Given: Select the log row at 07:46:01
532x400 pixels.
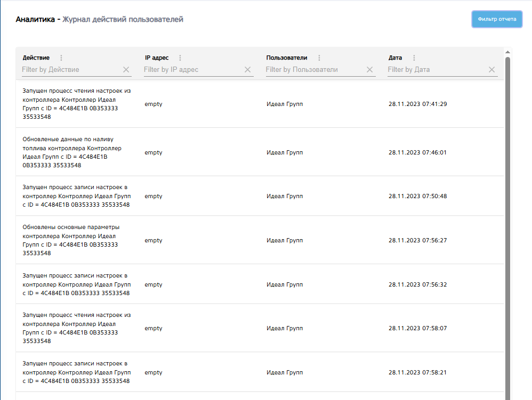Looking at the screenshot, I should tap(260, 152).
